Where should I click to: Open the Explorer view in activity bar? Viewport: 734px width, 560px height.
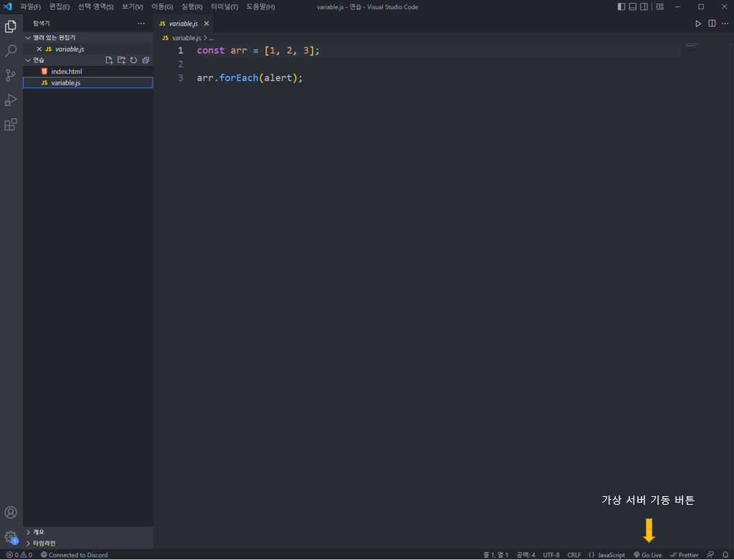10,27
